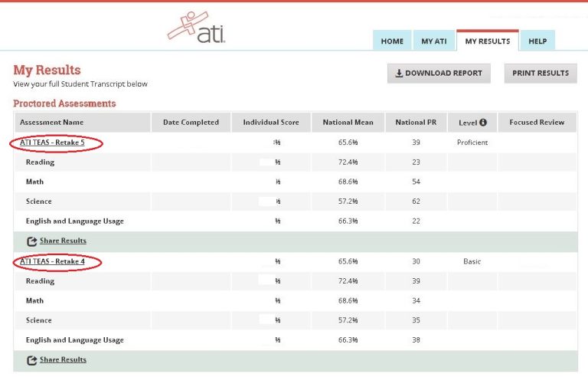
Task: Click the Assessment Name column header
Action: [x=51, y=123]
